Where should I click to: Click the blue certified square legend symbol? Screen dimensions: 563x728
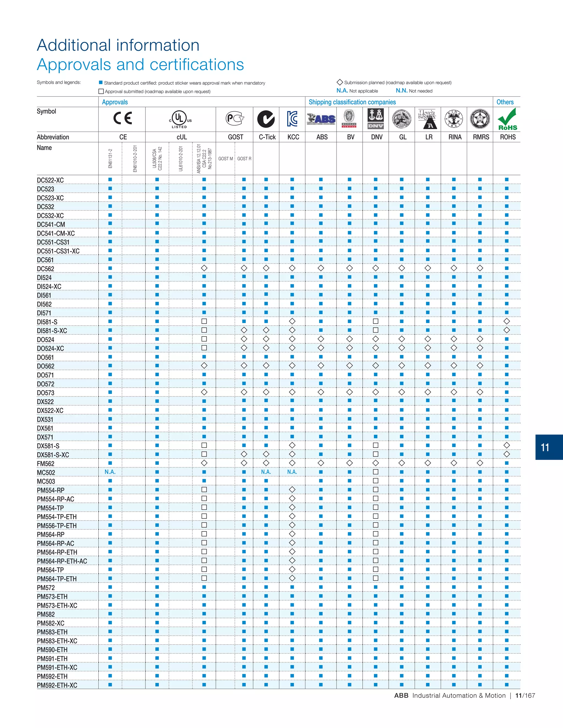pyautogui.click(x=101, y=83)
